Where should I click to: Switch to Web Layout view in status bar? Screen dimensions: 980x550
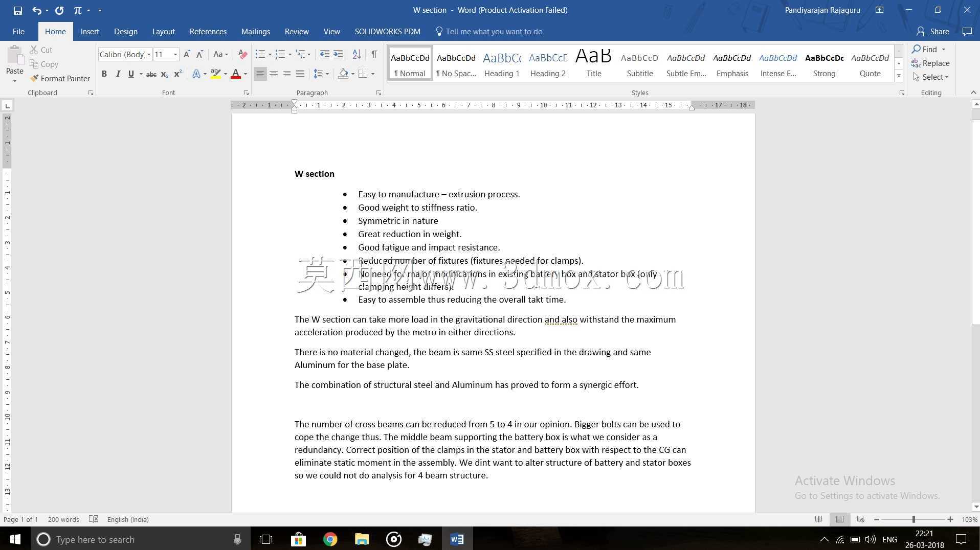860,519
